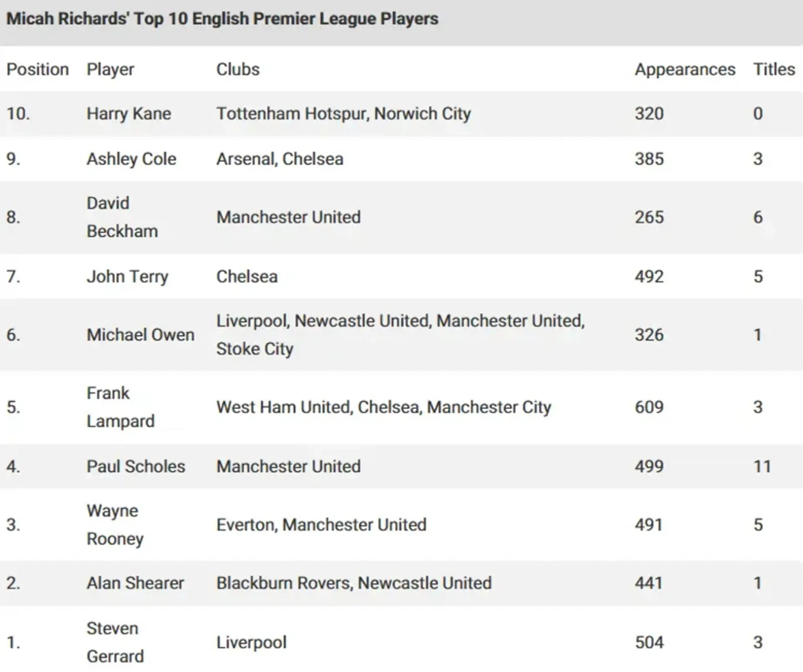Click the Clubs column header
The width and height of the screenshot is (803, 672).
(x=238, y=69)
